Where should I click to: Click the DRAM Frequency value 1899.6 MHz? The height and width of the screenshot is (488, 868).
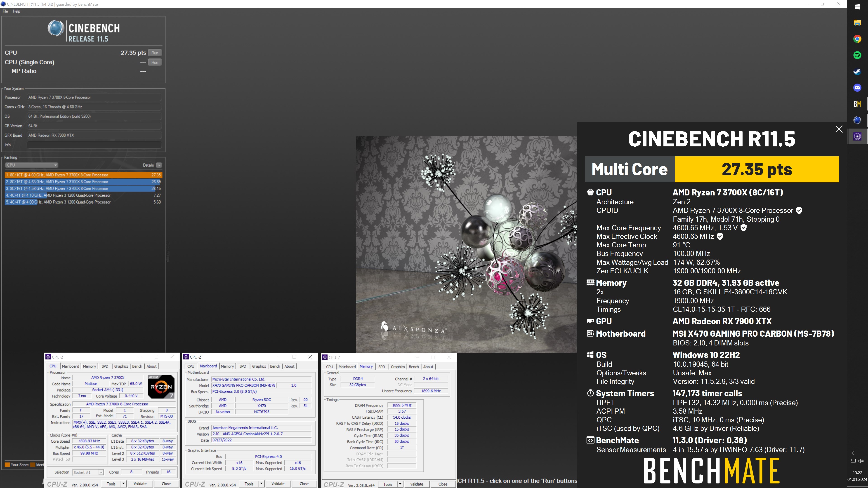402,405
